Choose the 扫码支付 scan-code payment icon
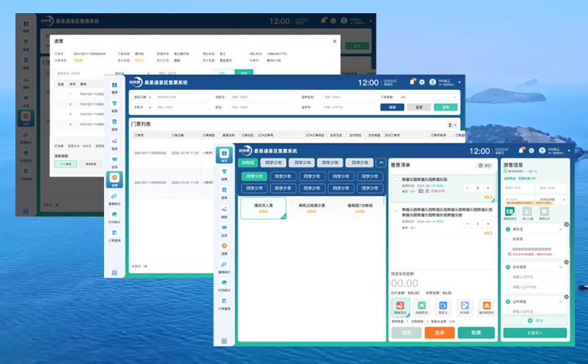Viewport: 588px width, 364px height. pyautogui.click(x=422, y=307)
